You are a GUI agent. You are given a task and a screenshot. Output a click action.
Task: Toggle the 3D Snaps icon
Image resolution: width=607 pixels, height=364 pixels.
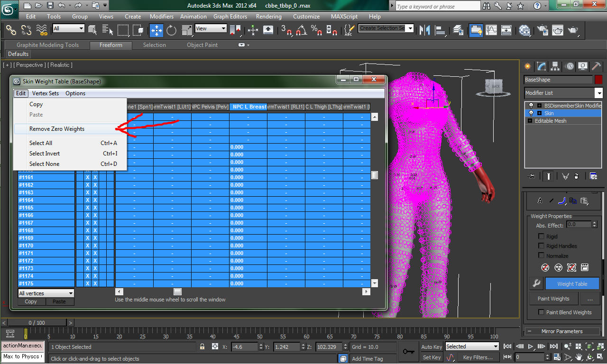[286, 30]
